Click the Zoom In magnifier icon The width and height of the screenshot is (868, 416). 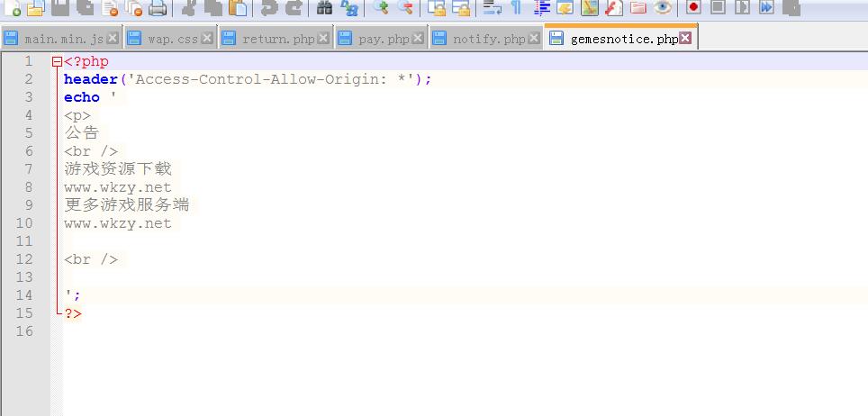pos(381,8)
